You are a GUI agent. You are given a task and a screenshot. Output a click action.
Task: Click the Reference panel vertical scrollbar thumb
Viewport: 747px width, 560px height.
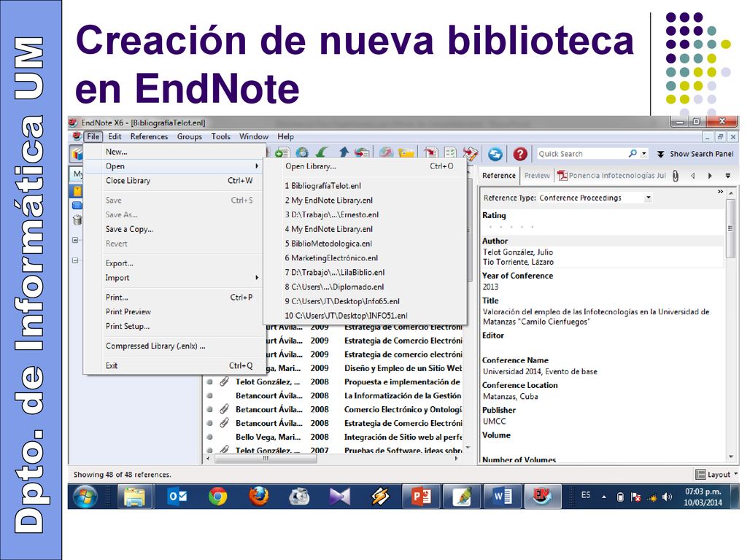(730, 228)
